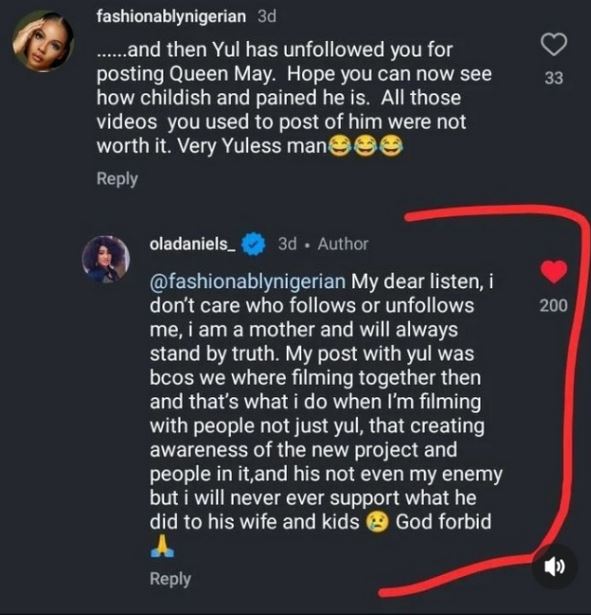
Task: Click the blue verified badge beside oladaniels_
Action: [x=254, y=244]
